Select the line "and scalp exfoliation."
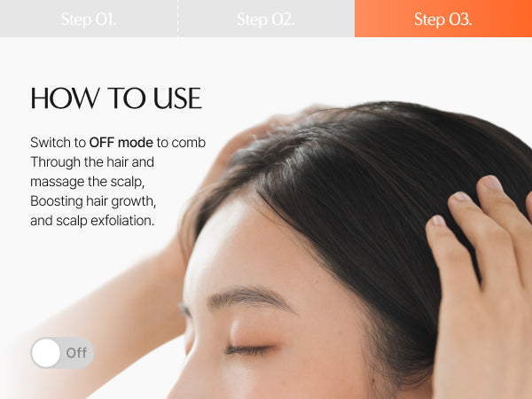 (x=92, y=221)
